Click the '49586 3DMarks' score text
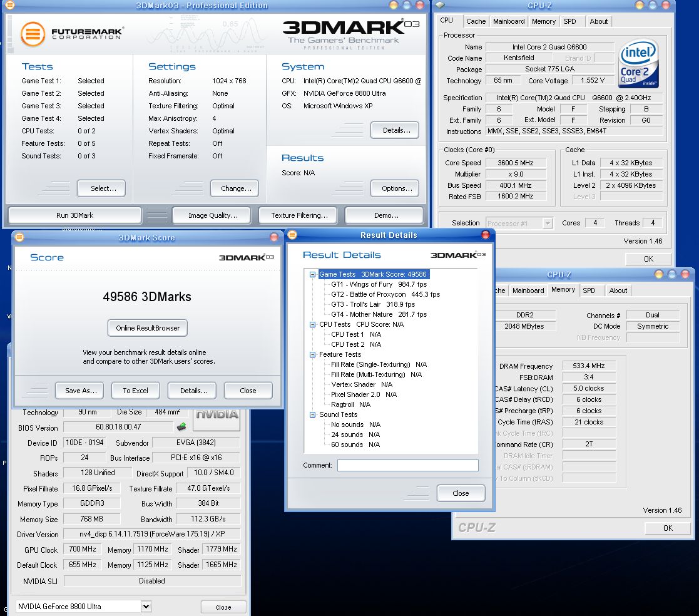The image size is (699, 616). point(147,297)
